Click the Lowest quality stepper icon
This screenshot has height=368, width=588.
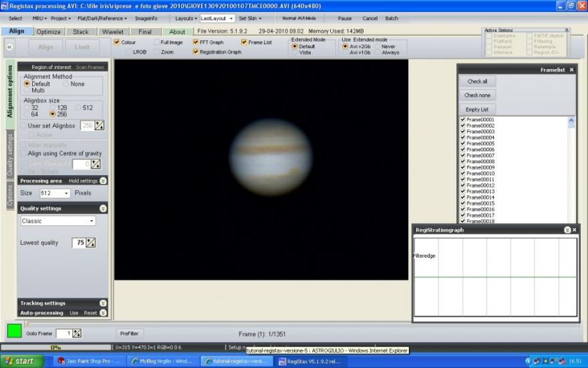[91, 243]
